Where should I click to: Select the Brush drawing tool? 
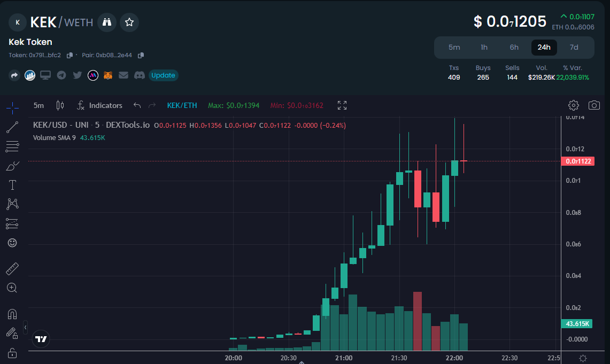click(12, 166)
